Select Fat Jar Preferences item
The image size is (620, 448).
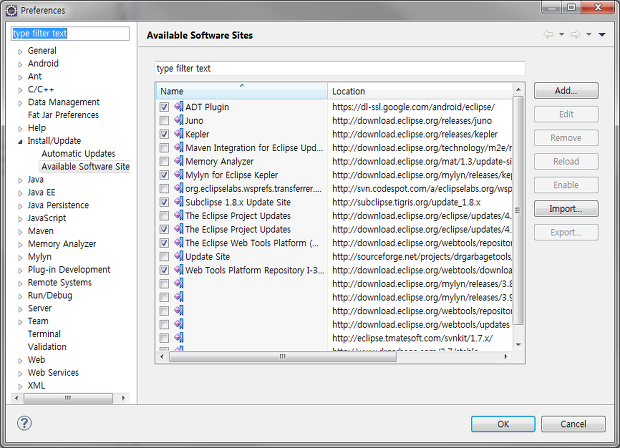pos(63,115)
